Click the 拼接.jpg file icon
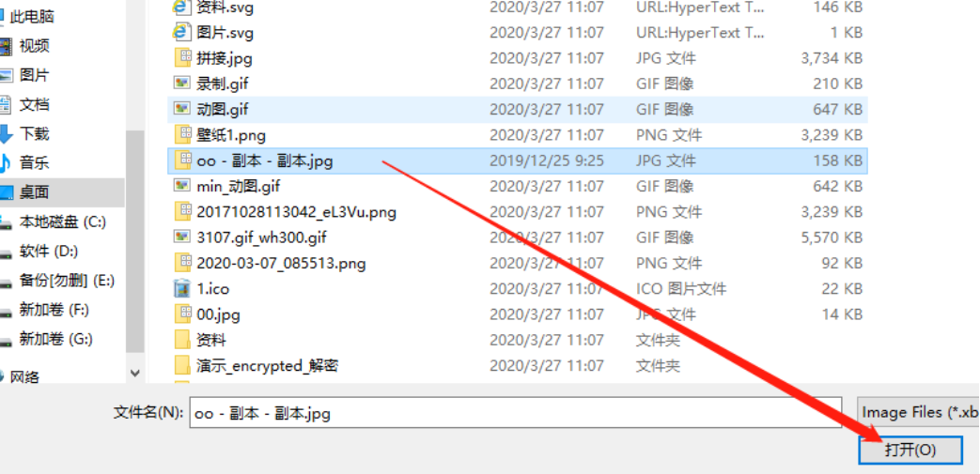Image resolution: width=980 pixels, height=474 pixels. [182, 57]
